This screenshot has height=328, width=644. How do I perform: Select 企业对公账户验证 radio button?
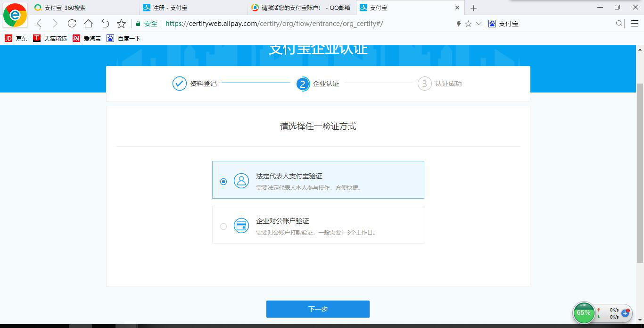(223, 227)
